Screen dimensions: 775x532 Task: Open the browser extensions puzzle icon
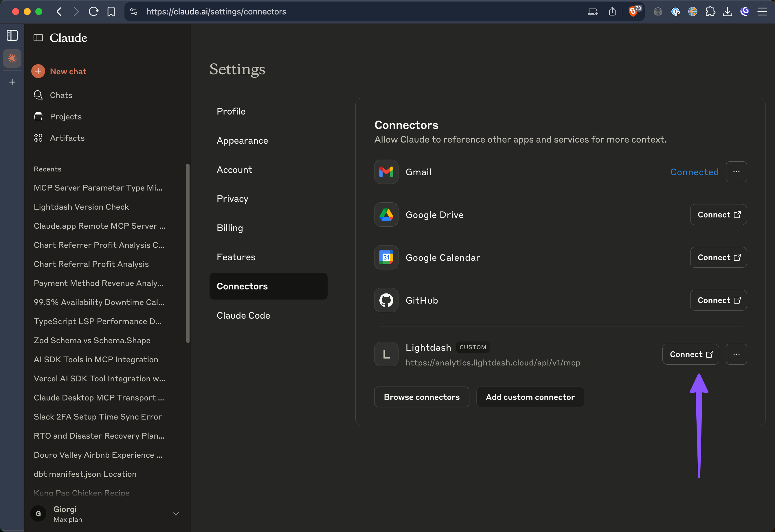[711, 11]
